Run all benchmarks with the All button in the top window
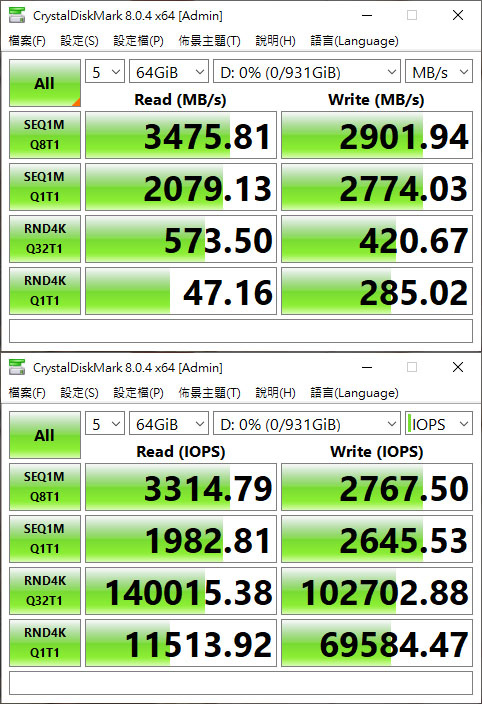 pyautogui.click(x=45, y=83)
